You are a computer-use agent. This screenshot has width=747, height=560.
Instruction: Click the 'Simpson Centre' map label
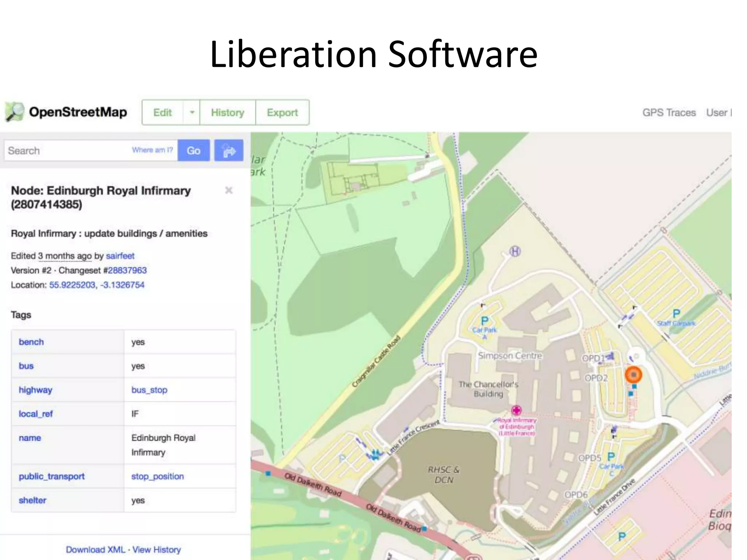click(510, 355)
